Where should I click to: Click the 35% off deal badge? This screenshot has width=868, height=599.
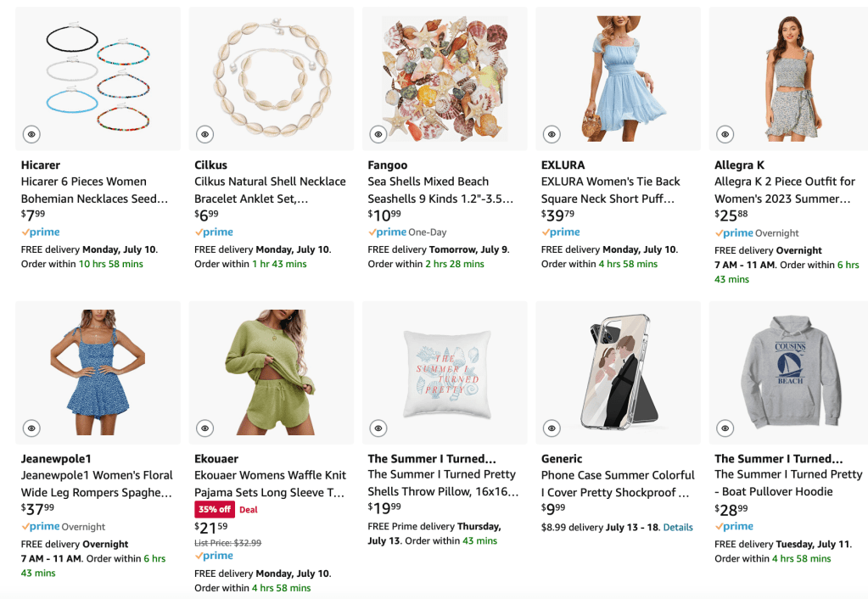[x=215, y=510]
